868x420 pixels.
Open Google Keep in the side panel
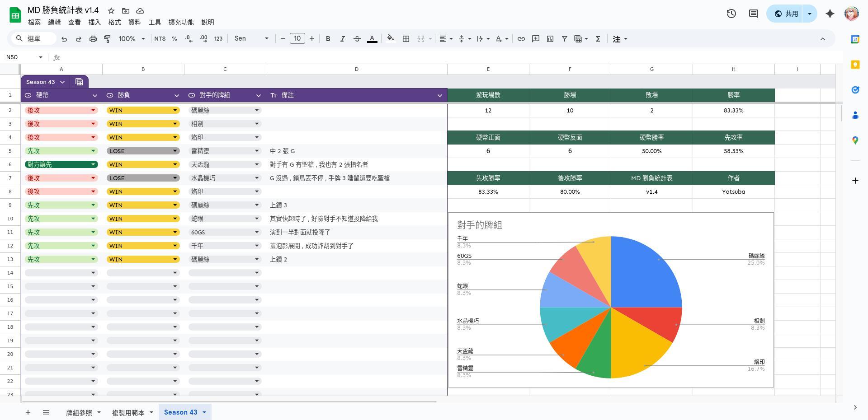click(855, 65)
